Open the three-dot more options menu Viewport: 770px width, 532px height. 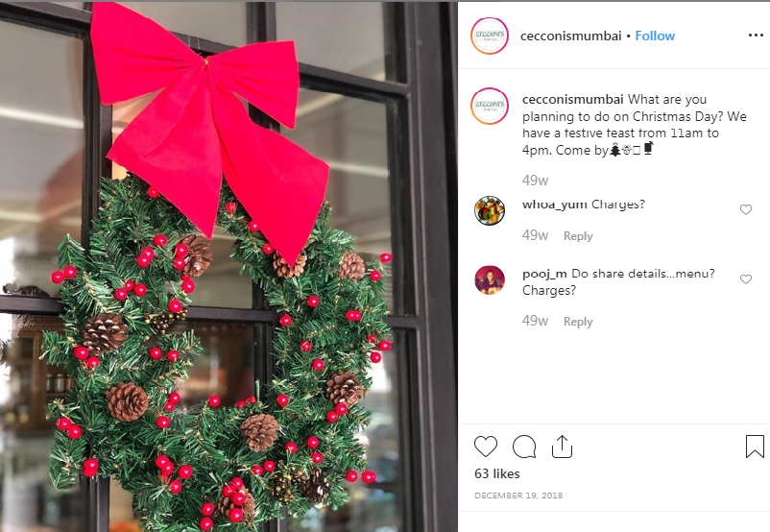(x=756, y=36)
